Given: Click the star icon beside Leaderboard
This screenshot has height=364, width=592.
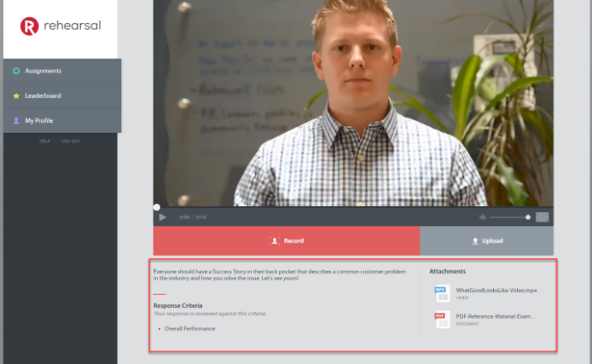Looking at the screenshot, I should 16,95.
